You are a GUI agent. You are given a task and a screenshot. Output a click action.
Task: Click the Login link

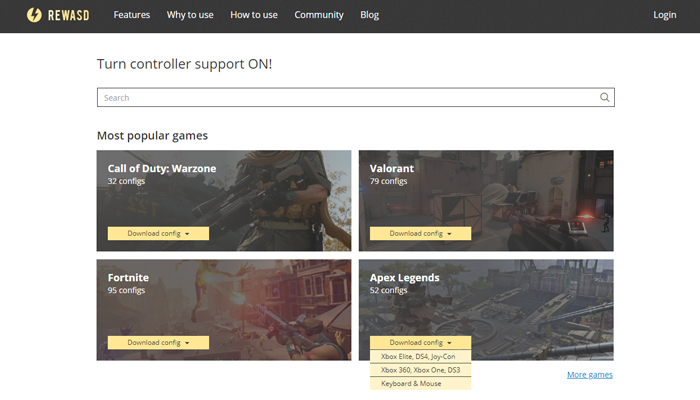[665, 15]
